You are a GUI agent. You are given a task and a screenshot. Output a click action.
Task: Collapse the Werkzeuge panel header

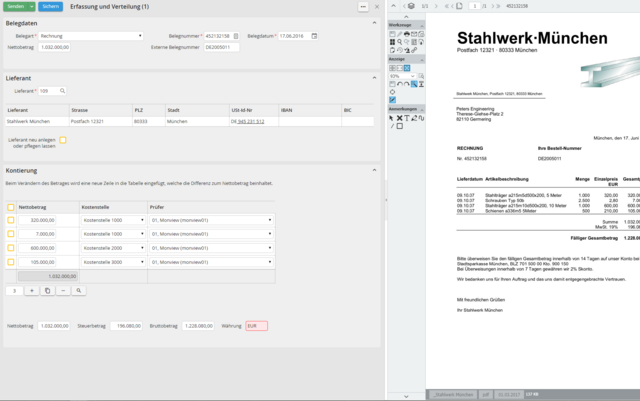[x=422, y=26]
